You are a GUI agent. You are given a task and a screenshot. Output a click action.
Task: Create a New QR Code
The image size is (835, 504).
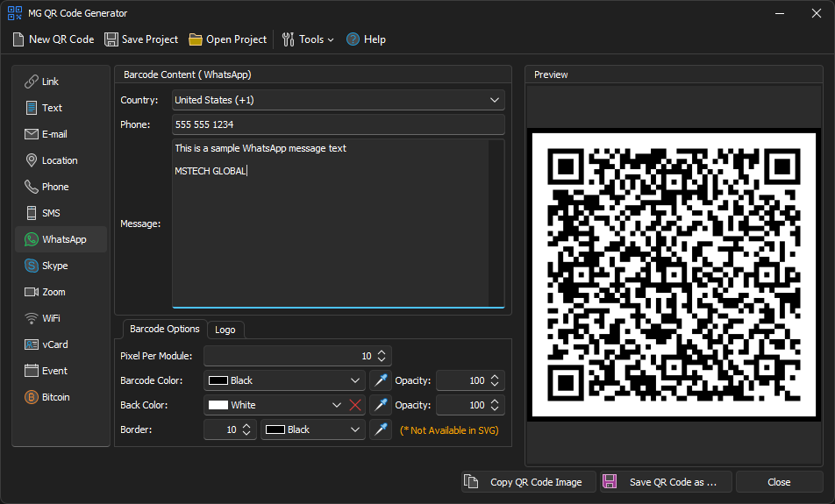pos(54,39)
